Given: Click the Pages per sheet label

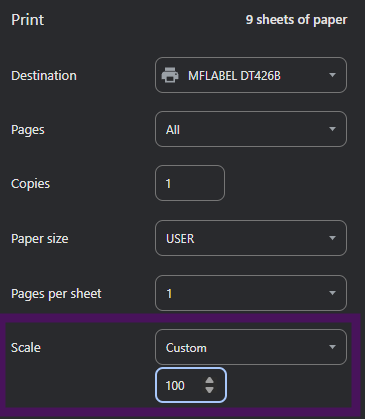Looking at the screenshot, I should (x=56, y=294).
